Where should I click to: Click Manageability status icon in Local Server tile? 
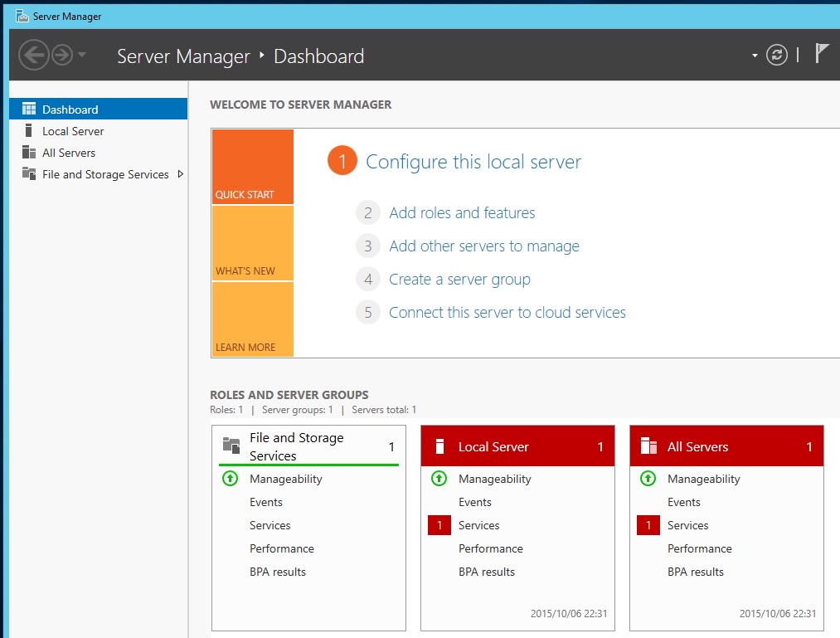pos(439,478)
